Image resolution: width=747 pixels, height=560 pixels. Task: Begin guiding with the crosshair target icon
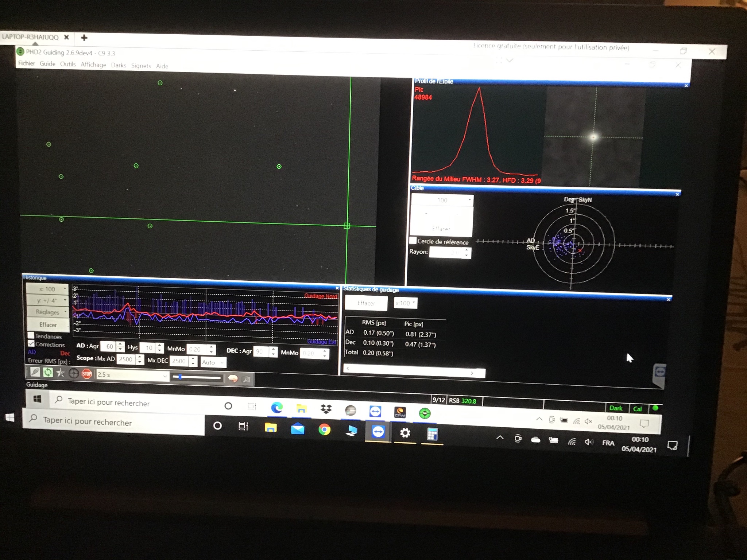(x=74, y=373)
